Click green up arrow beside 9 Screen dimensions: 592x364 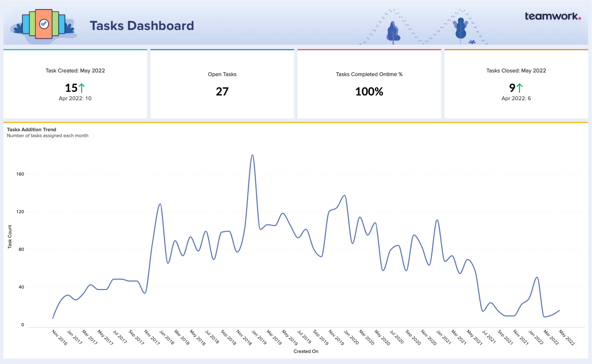coord(520,88)
